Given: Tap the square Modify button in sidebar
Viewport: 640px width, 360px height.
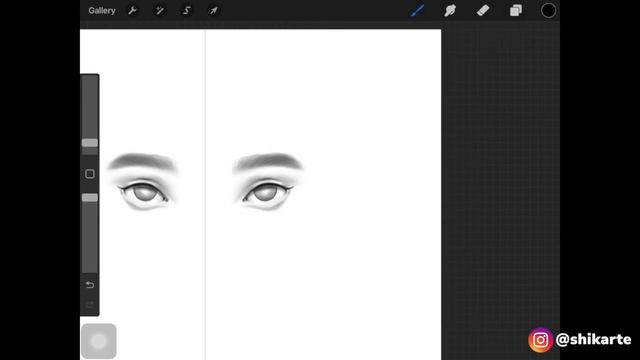Looking at the screenshot, I should click(x=90, y=174).
